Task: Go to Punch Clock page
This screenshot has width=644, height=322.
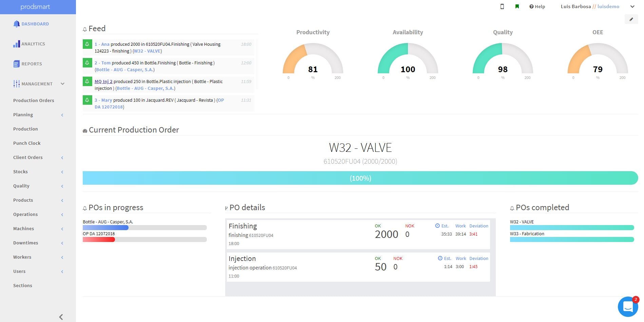Action: click(27, 143)
